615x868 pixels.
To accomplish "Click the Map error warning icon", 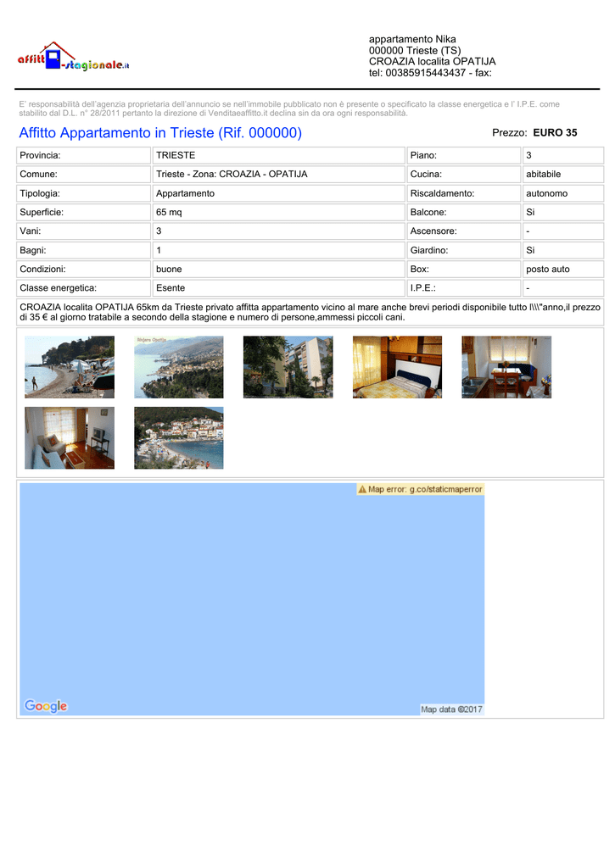I will (362, 489).
